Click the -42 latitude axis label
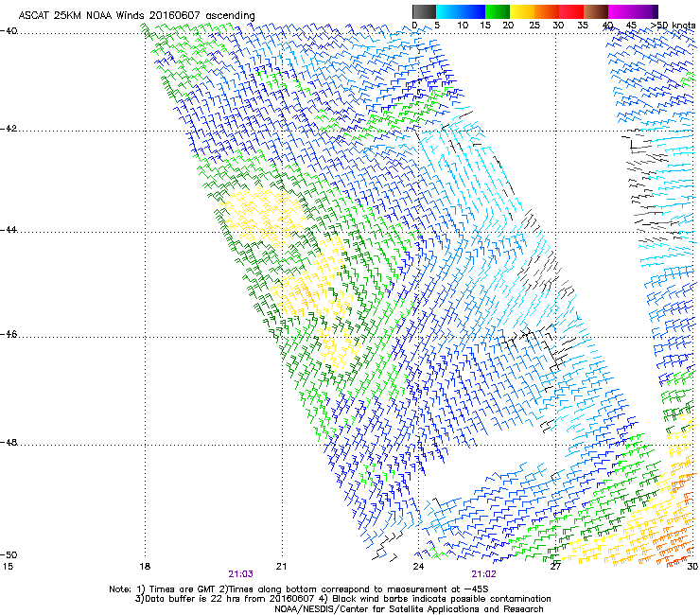700x615 pixels. 9,129
